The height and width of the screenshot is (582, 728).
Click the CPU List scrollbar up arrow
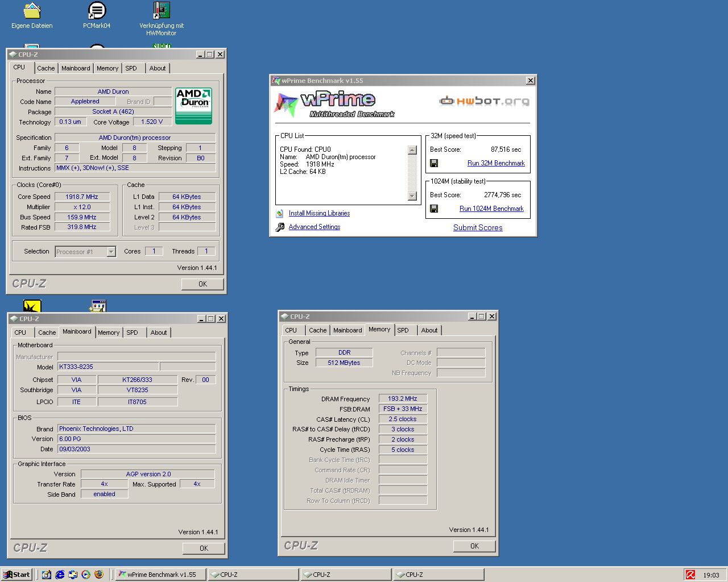point(412,150)
